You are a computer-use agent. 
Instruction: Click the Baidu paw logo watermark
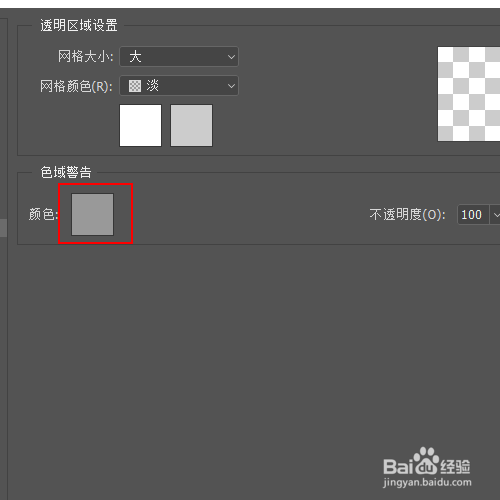[x=425, y=461]
